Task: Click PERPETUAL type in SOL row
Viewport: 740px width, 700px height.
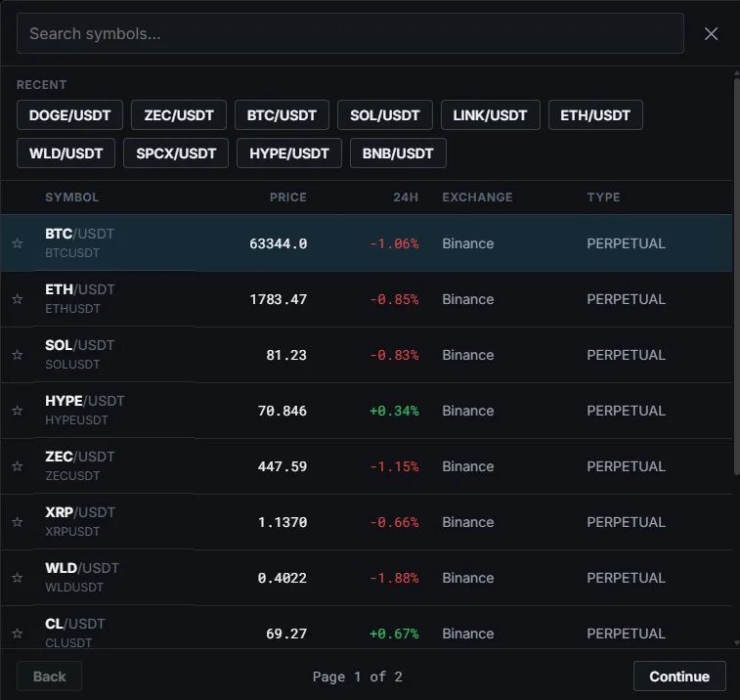Action: (x=627, y=355)
